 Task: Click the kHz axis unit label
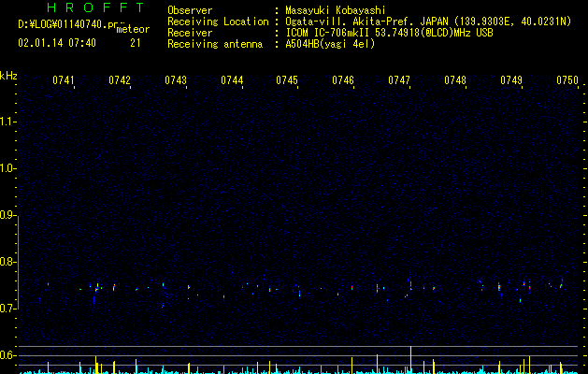click(x=8, y=76)
